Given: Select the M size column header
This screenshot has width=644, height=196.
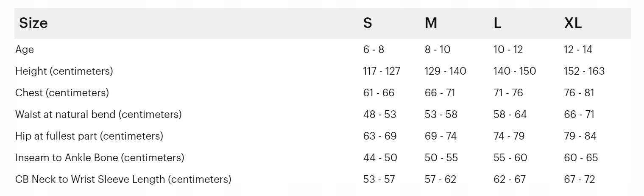Looking at the screenshot, I should click(x=431, y=23).
